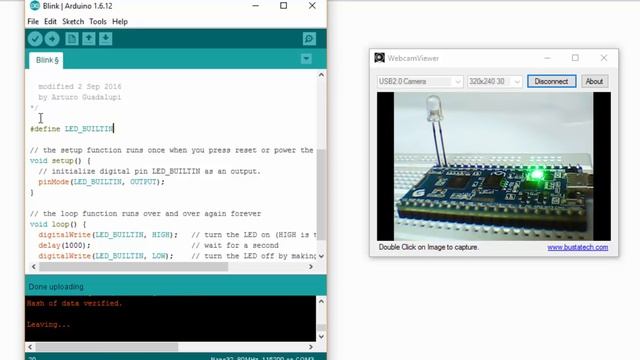Select the Blink sketch tab
Viewport: 640px width, 360px height.
tap(47, 60)
